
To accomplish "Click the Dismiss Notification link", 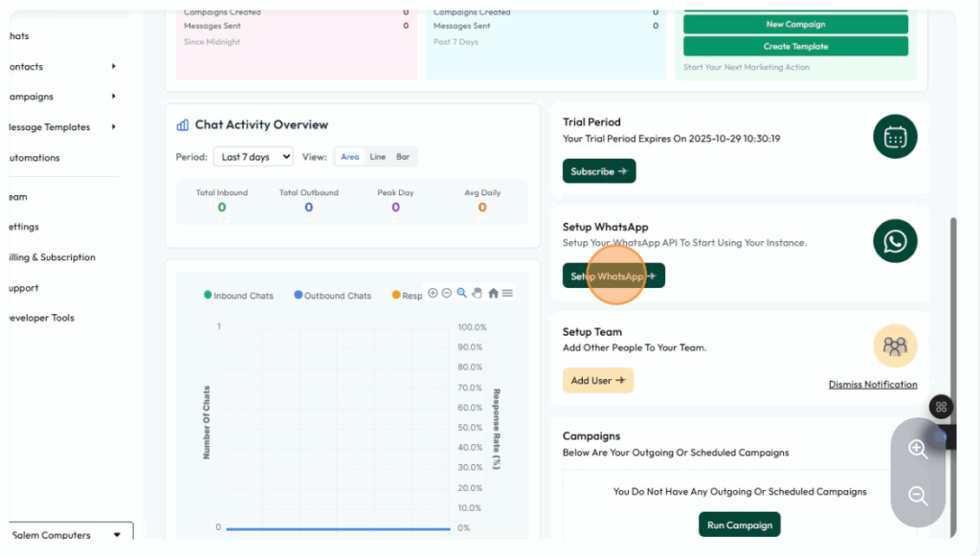I will pos(872,385).
